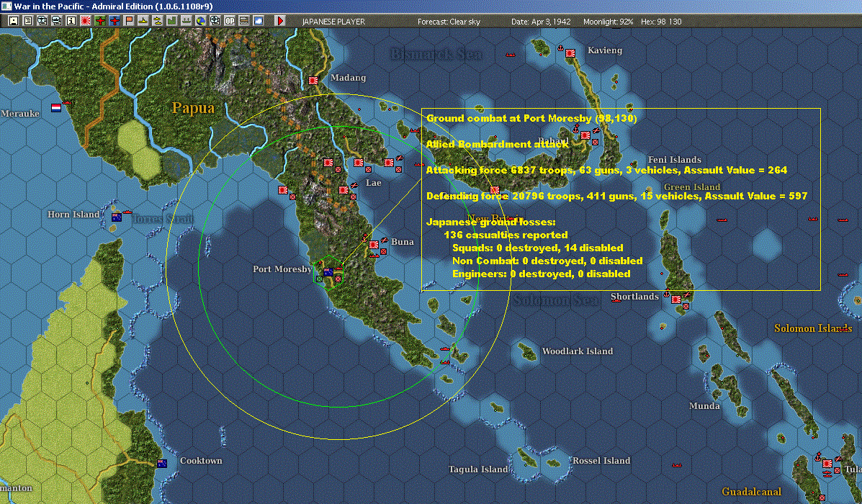
Task: Click the second stacked-monitors toolbar icon
Action: [57, 21]
